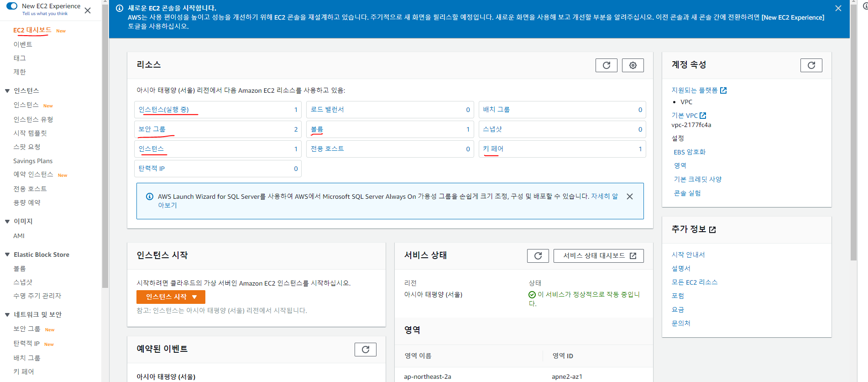The width and height of the screenshot is (868, 382).
Task: Collapse the 이미지 sidebar section
Action: pyautogui.click(x=7, y=222)
